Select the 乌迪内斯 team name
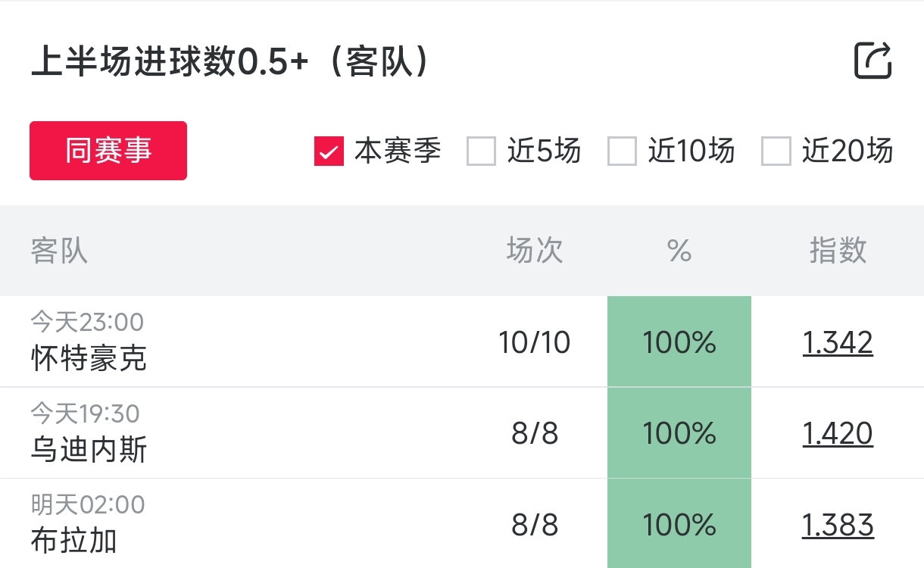 [89, 450]
